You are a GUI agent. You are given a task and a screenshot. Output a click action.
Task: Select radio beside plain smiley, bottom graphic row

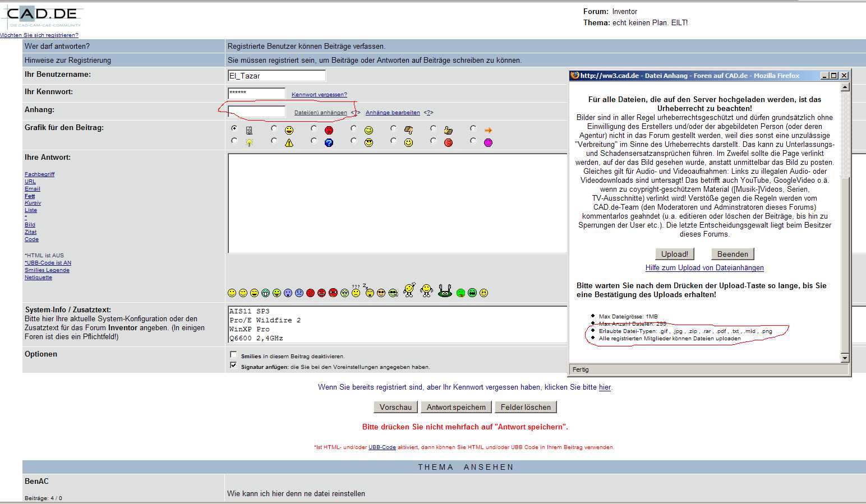[393, 141]
